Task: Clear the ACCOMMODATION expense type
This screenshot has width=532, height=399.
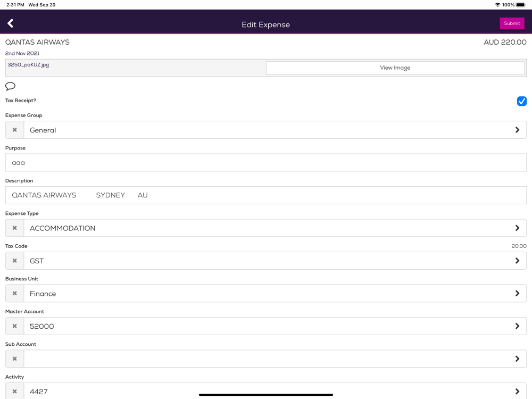Action: [x=14, y=228]
